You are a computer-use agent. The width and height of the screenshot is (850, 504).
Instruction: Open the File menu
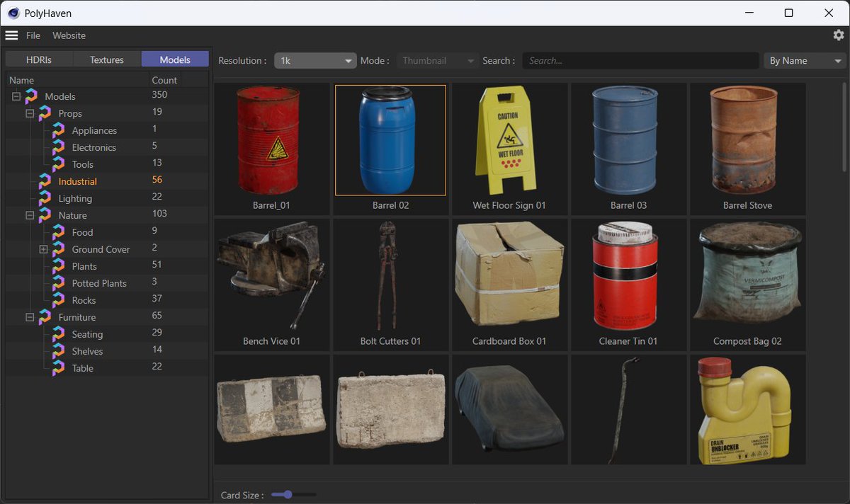tap(33, 35)
